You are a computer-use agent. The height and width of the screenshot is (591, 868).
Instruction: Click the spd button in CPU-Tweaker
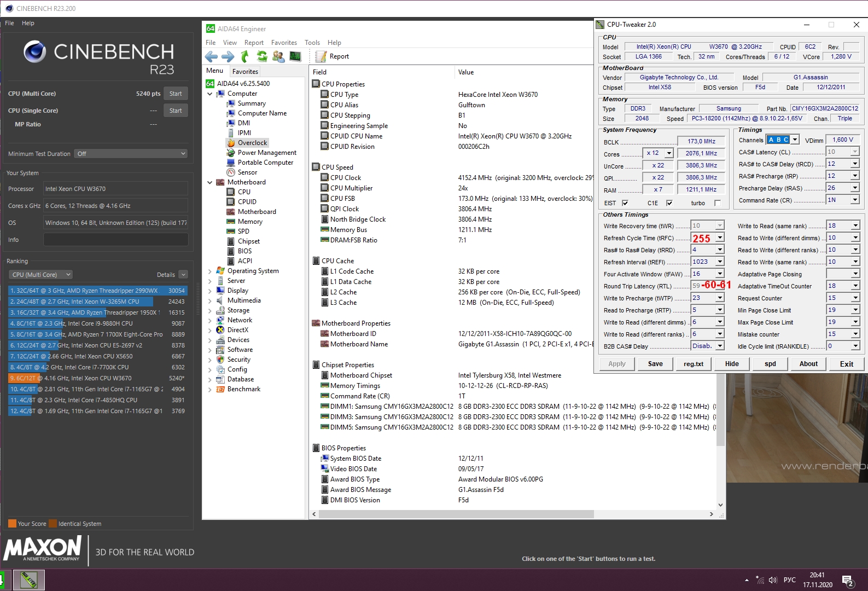tap(770, 364)
